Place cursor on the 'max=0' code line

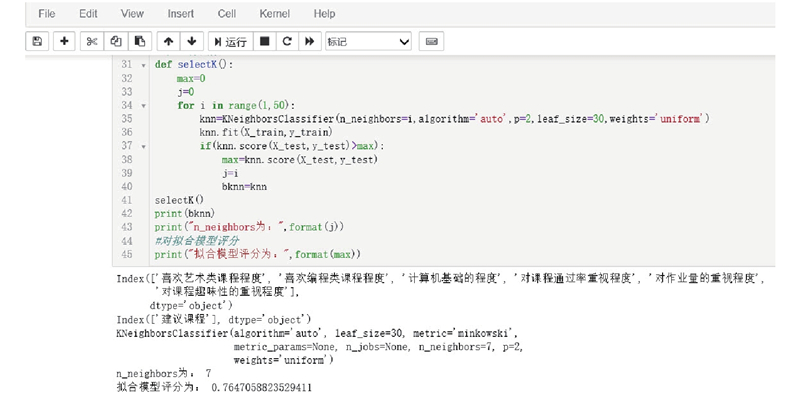191,79
